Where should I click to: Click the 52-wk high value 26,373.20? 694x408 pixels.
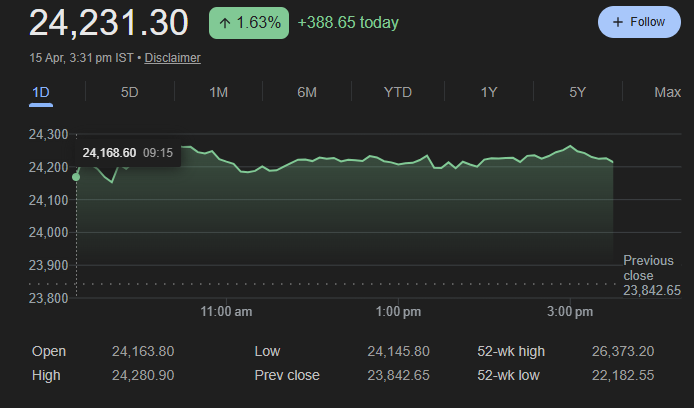tap(622, 351)
